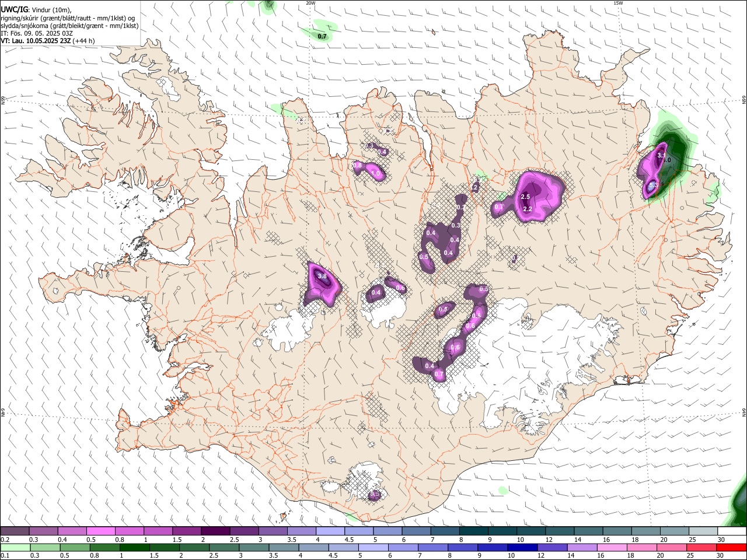Screen dimensions: 747x560
Task: Select the '15W' longitude label
Action: [618, 3]
